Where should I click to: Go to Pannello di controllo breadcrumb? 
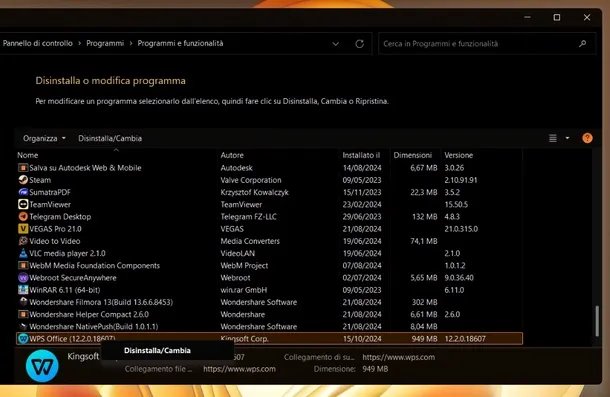pyautogui.click(x=37, y=43)
